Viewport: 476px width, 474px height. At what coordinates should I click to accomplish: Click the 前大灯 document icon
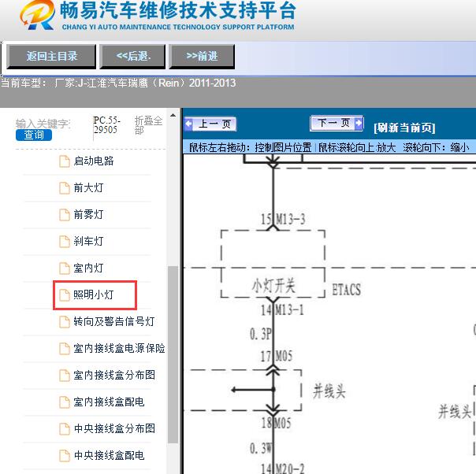[65, 188]
